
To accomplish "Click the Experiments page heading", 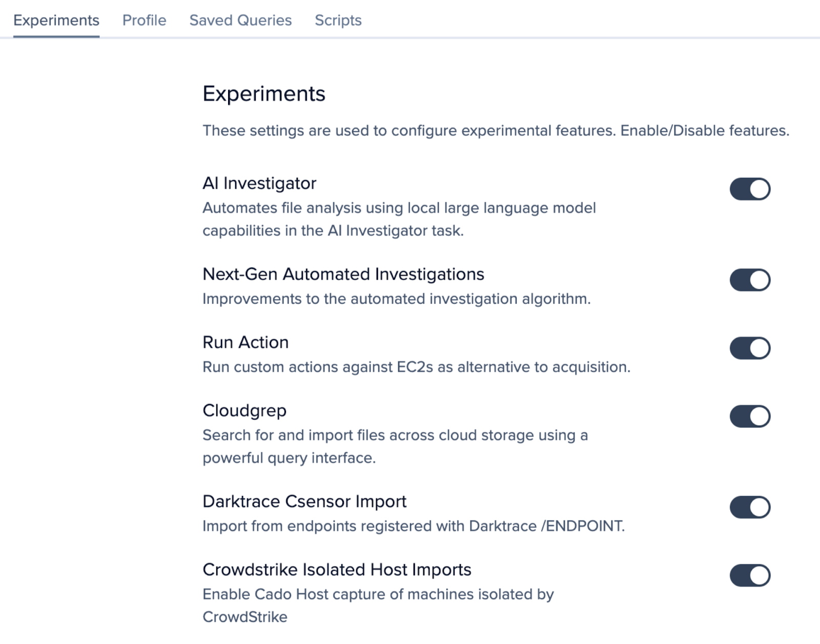I will (x=263, y=94).
